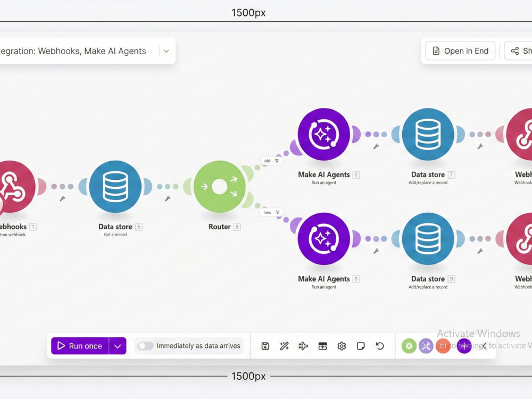
Task: Click 'Add/replace a record' under Data store 9
Action: coord(428,287)
